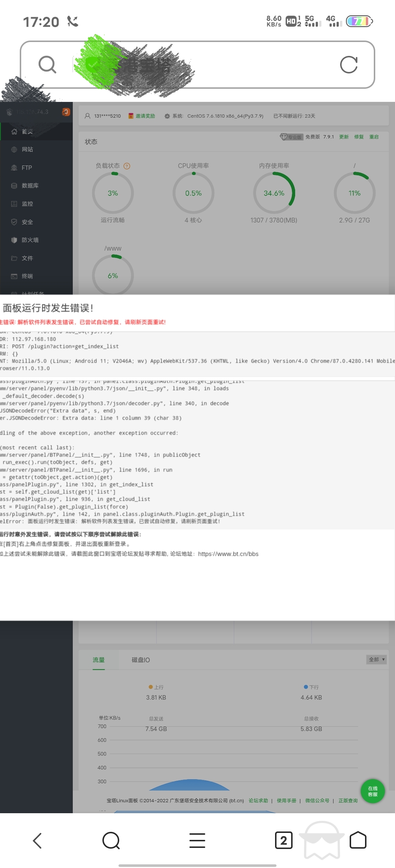395x868 pixels.
Task: Click the user account icon
Action: click(x=87, y=116)
